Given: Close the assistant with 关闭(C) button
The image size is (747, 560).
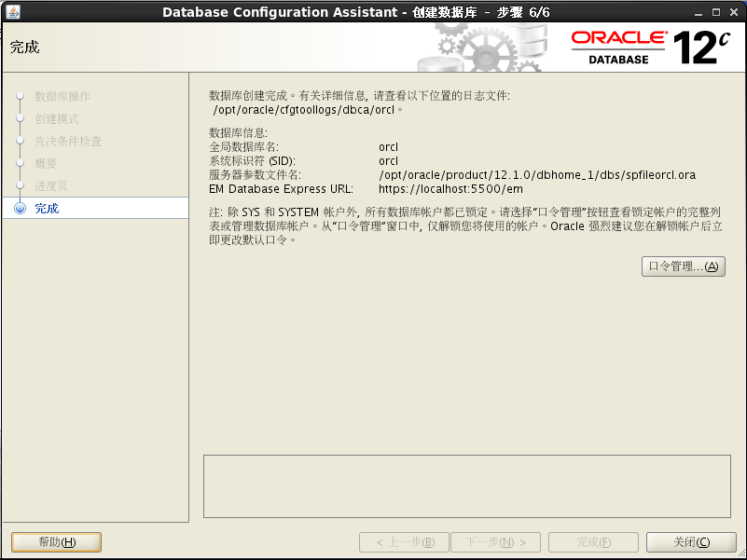Looking at the screenshot, I should 691,542.
